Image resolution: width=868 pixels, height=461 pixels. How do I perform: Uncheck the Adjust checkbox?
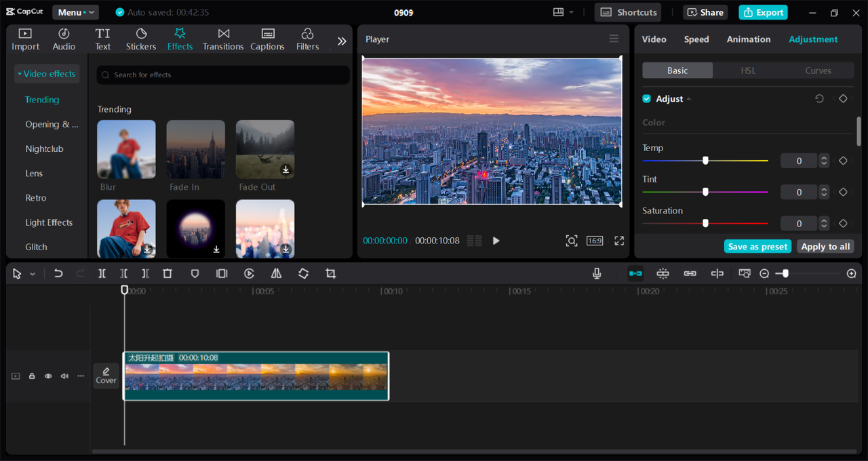[647, 99]
